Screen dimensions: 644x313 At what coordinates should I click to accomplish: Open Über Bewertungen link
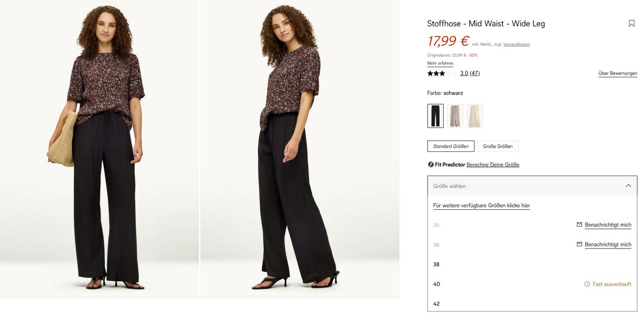pyautogui.click(x=618, y=73)
